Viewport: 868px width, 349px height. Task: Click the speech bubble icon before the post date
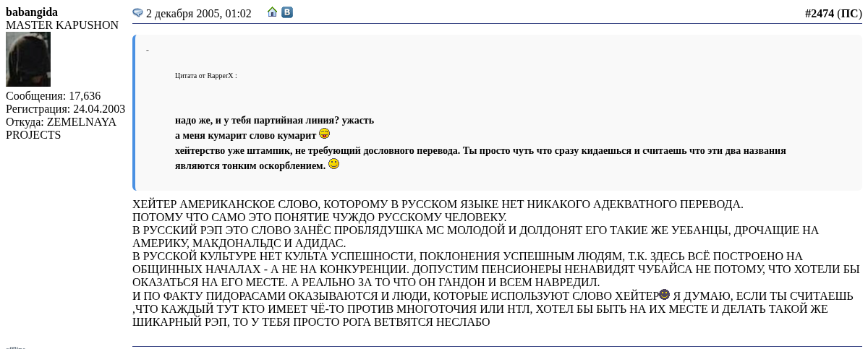click(x=137, y=13)
